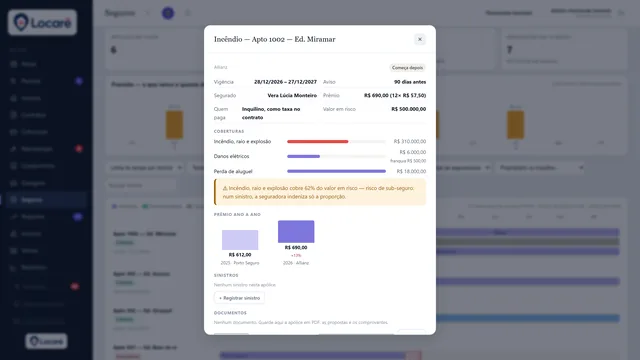
Task: Click the 'Incêndio, raio e explosão' coverage label
Action: click(242, 142)
